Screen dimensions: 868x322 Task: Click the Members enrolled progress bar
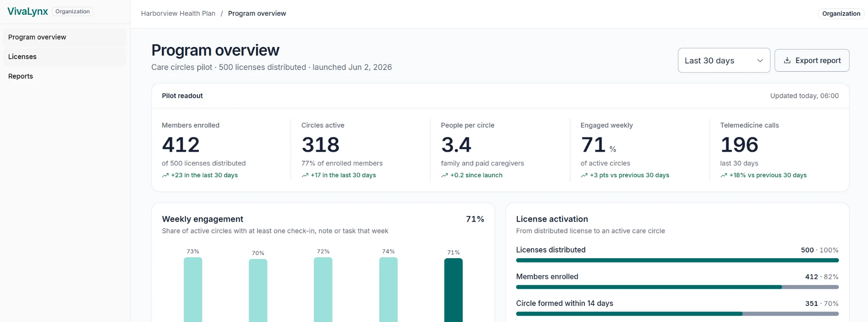pyautogui.click(x=677, y=287)
